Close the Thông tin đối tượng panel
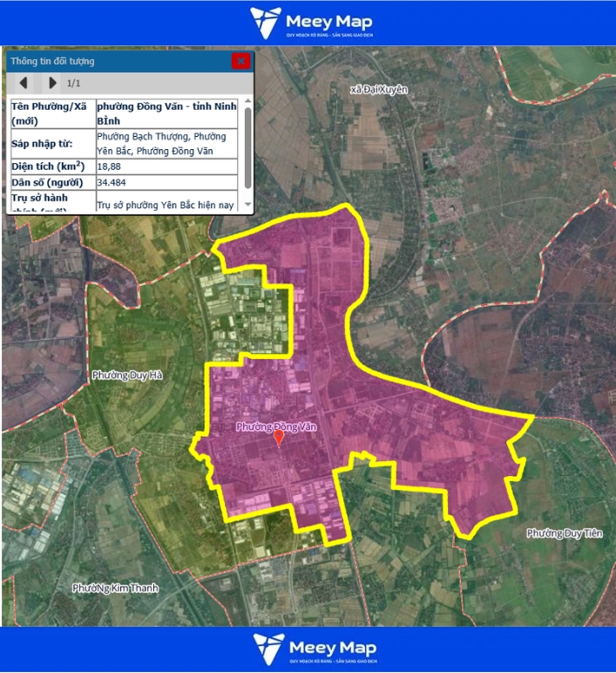This screenshot has height=673, width=616. 240,61
